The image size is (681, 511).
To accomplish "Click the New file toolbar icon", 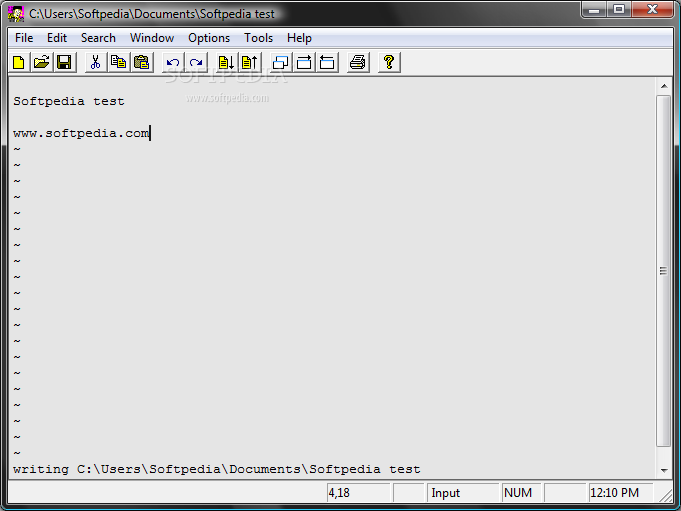I will tap(19, 63).
